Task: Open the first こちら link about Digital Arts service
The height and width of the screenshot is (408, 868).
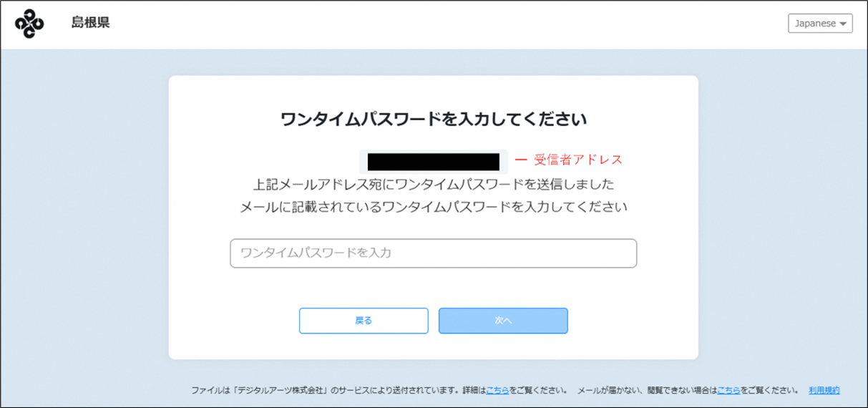Action: pyautogui.click(x=497, y=391)
